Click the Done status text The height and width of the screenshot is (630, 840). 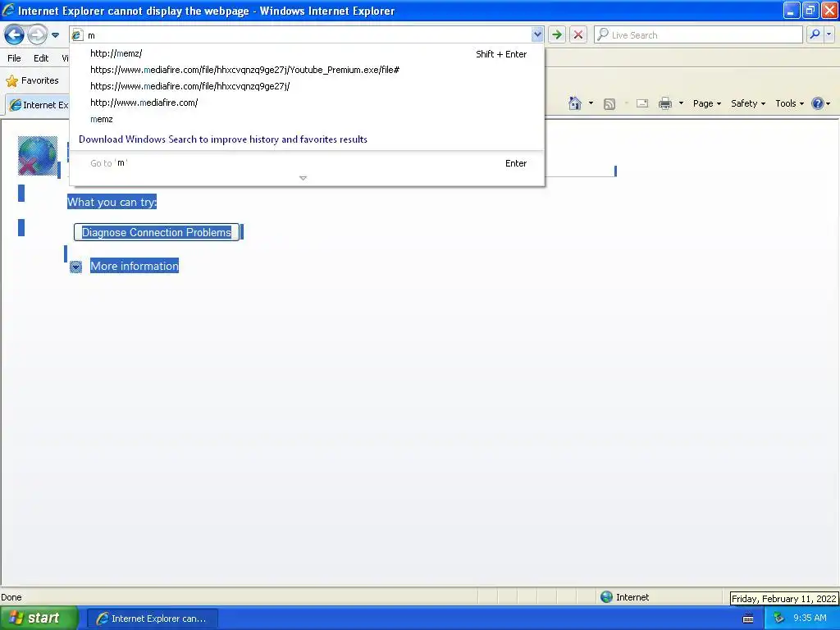click(x=11, y=597)
